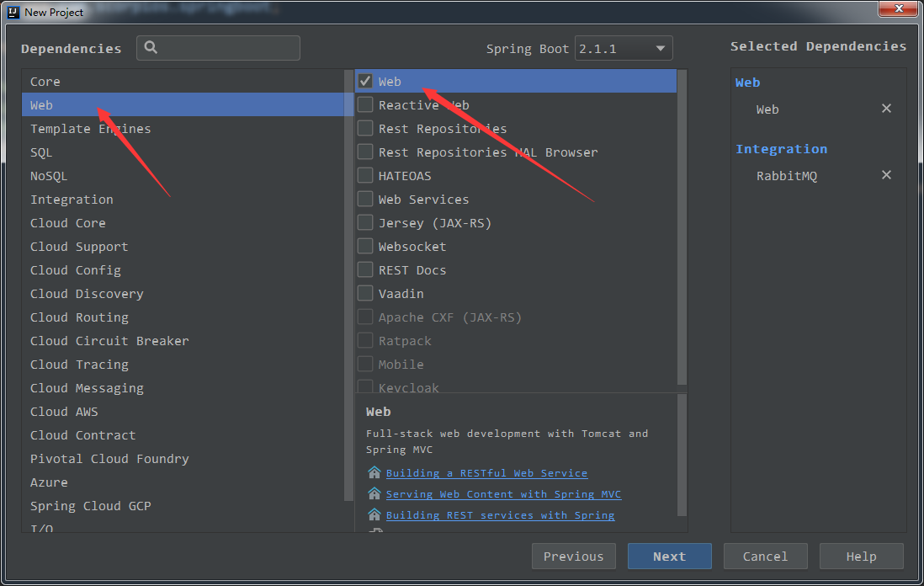Viewport: 924px width, 586px height.
Task: Select the SQL category
Action: coord(183,152)
